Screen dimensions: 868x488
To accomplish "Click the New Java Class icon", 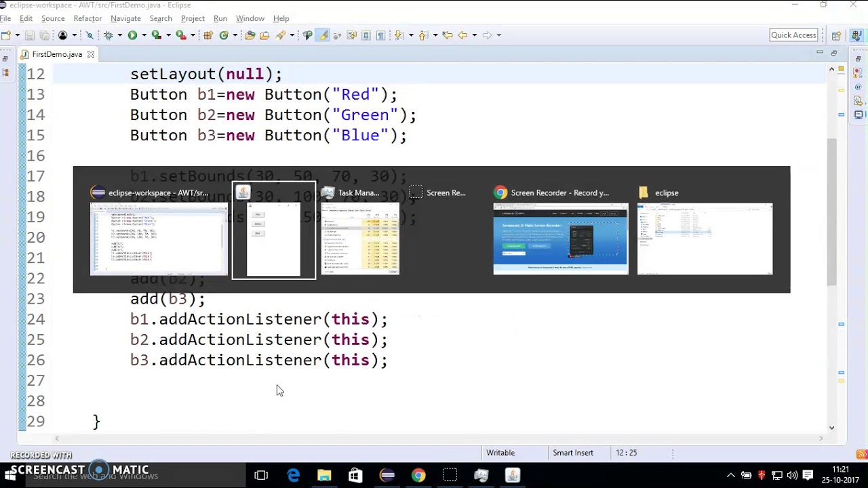I will (x=224, y=35).
